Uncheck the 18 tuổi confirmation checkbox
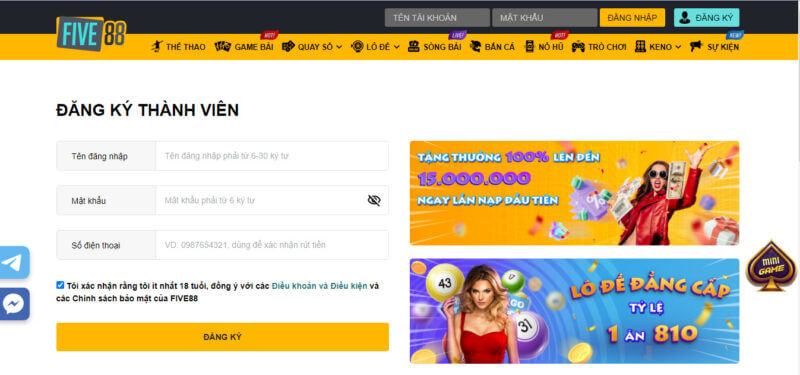800x375 pixels. pyautogui.click(x=60, y=285)
